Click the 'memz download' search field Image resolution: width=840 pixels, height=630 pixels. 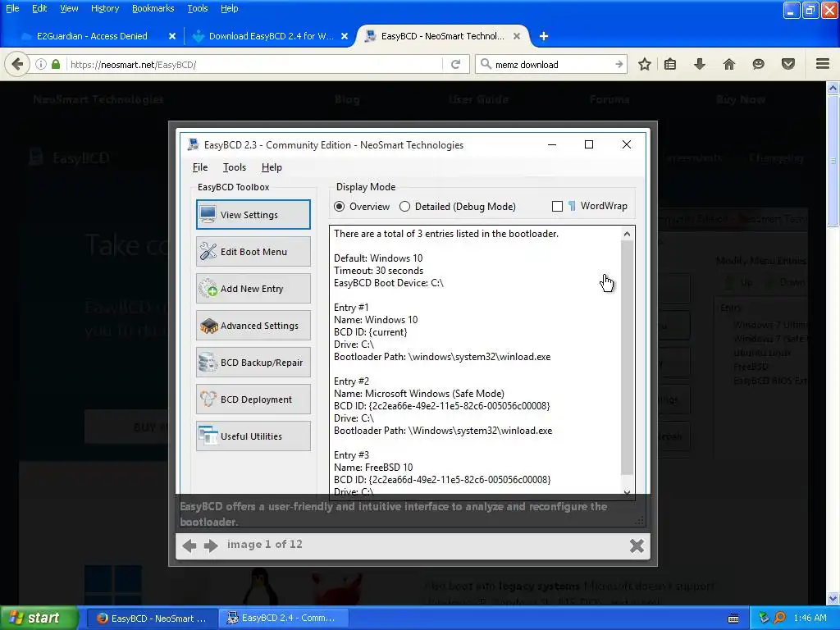552,64
